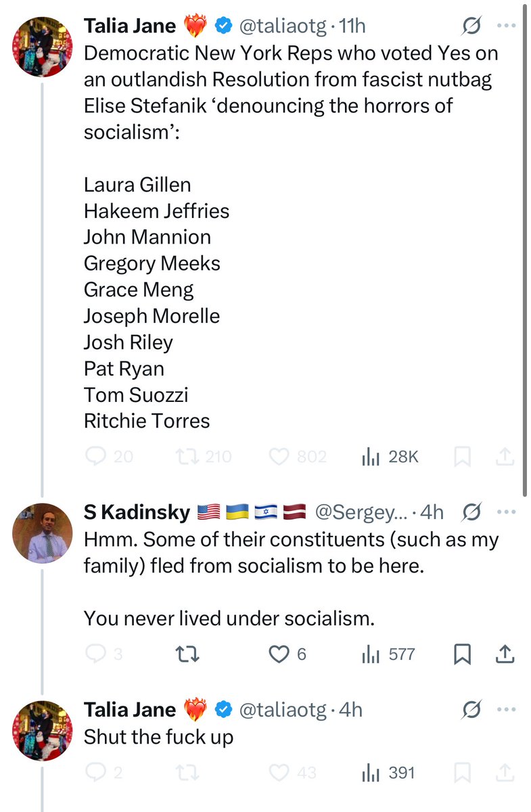This screenshot has height=812, width=531.
Task: Like the tweet with 802 likes
Action: tap(279, 457)
